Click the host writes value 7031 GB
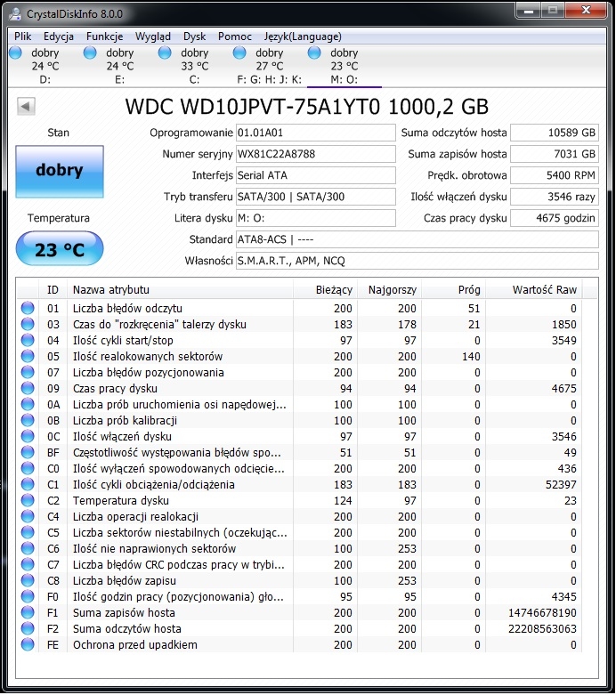616x695 pixels. pyautogui.click(x=555, y=154)
